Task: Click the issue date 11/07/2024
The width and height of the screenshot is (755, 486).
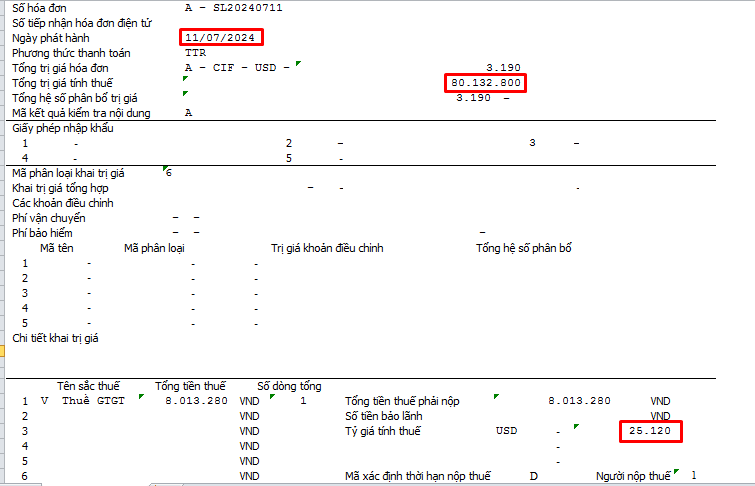Action: (221, 37)
